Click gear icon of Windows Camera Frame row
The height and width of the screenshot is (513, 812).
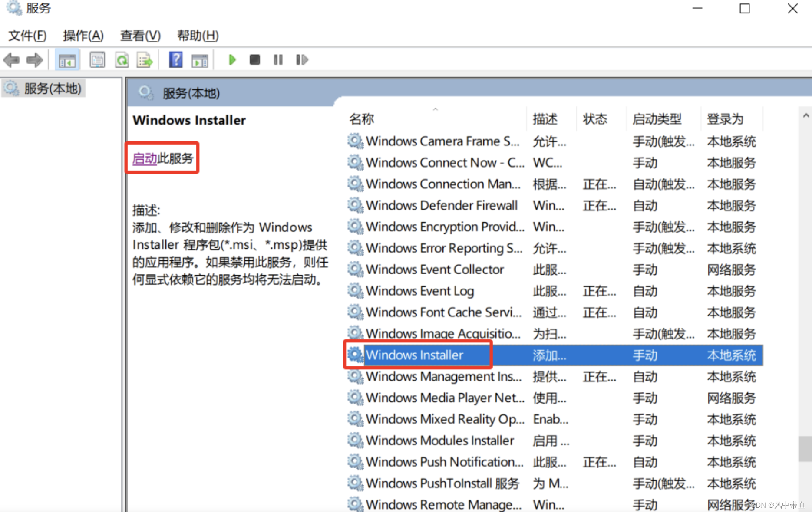click(355, 141)
